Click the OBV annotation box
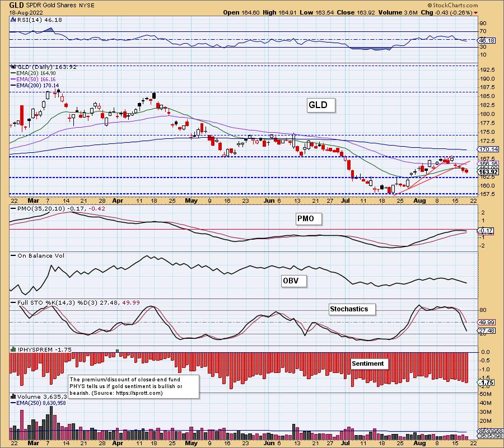504x448 pixels. [x=294, y=281]
